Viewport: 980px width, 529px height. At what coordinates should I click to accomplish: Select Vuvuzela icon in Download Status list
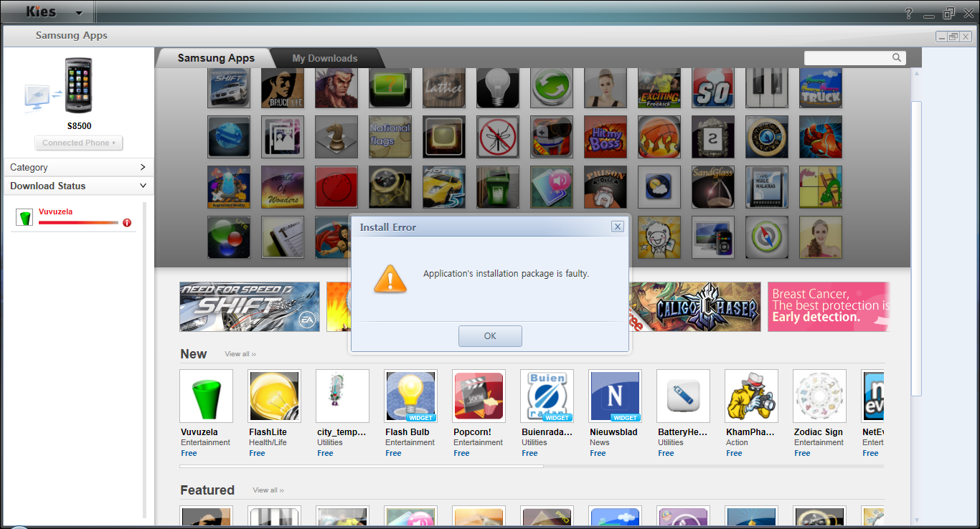(25, 217)
